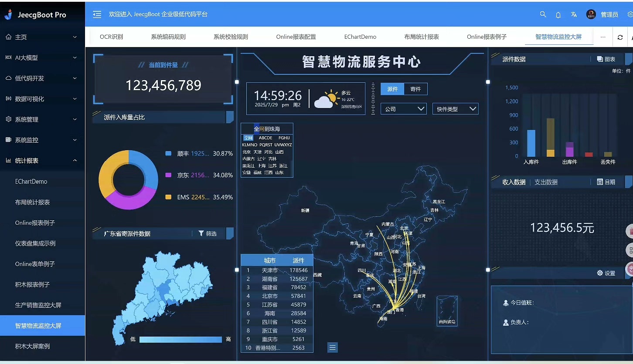This screenshot has width=633, height=364.
Task: Click the language translation icon
Action: click(x=574, y=14)
